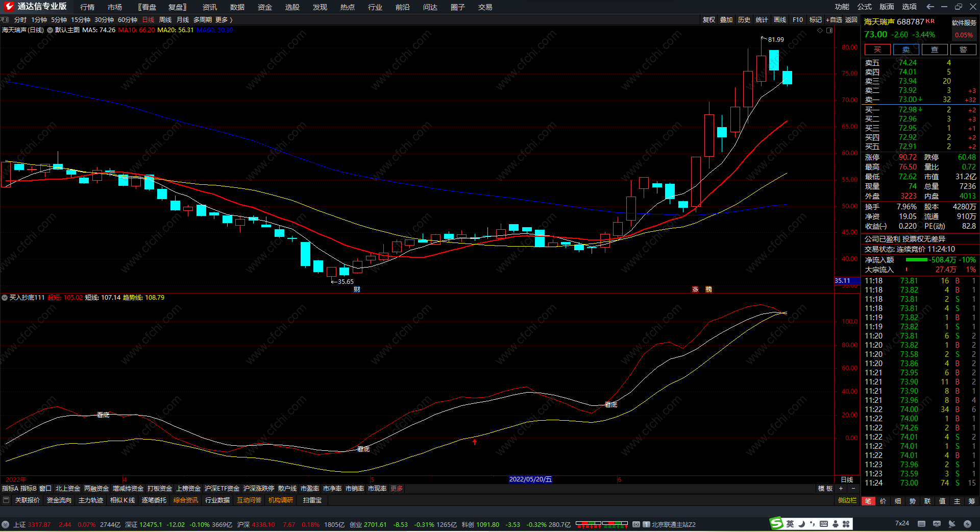Viewport: 980px width, 532px height.
Task: Open the 资讯 menu
Action: pyautogui.click(x=210, y=7)
